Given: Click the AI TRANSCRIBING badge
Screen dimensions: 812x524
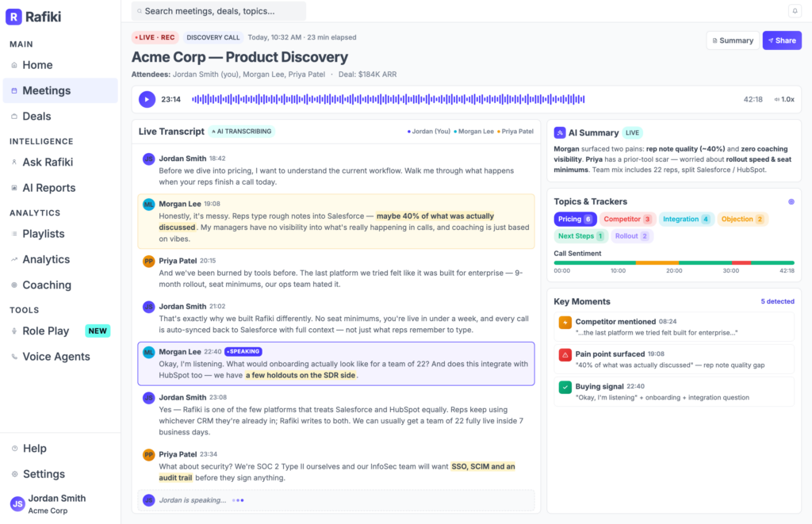Looking at the screenshot, I should (242, 132).
